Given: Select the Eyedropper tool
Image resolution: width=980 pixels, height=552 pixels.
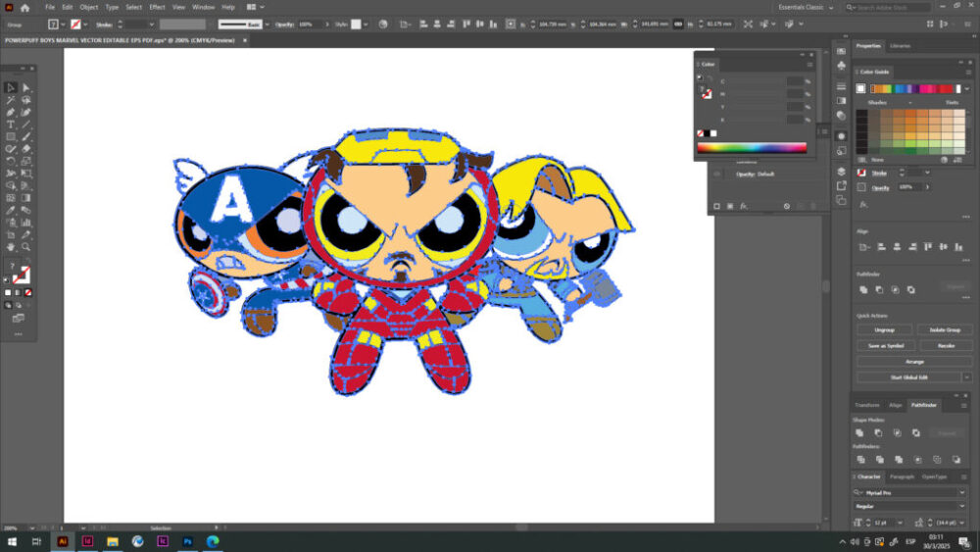Looking at the screenshot, I should tap(11, 210).
